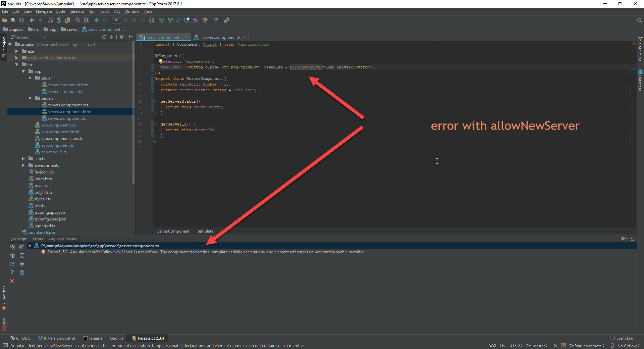Collapse the servers folder in the project tree

pos(30,98)
